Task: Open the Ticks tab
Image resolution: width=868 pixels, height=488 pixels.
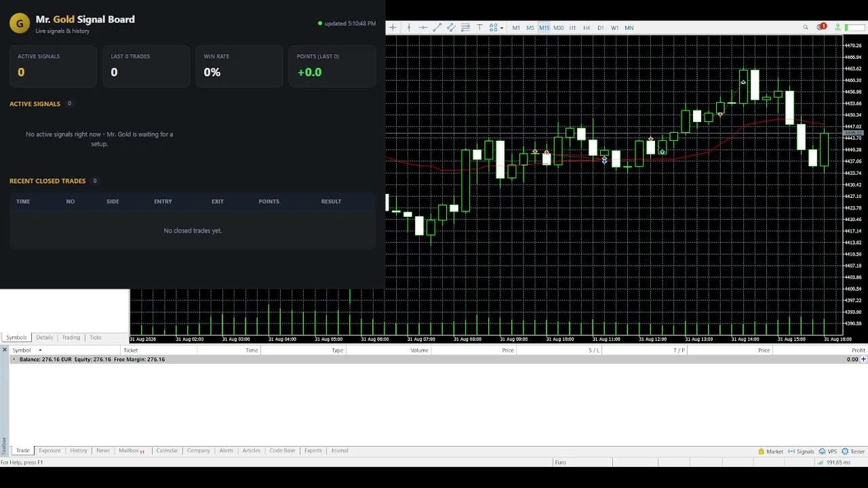Action: 96,338
